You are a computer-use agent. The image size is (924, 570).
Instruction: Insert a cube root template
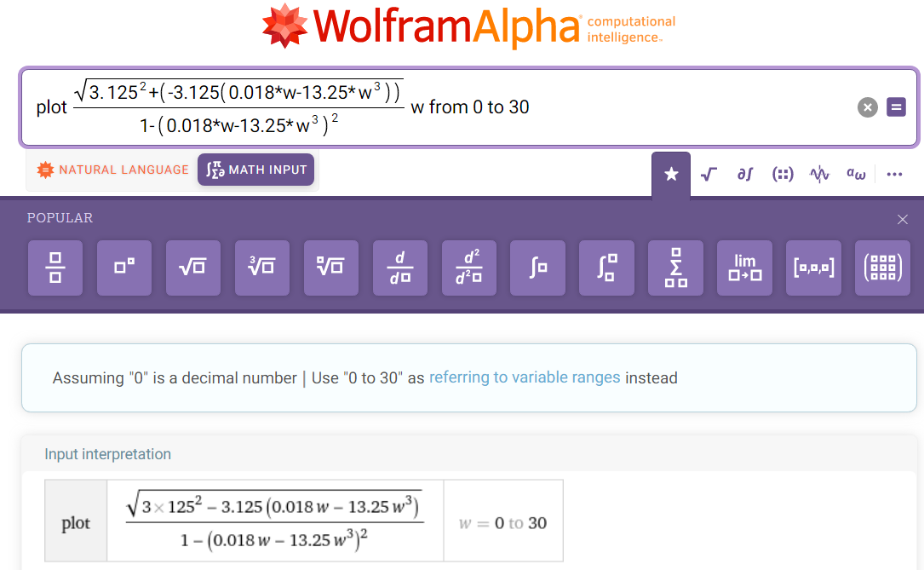tap(262, 268)
